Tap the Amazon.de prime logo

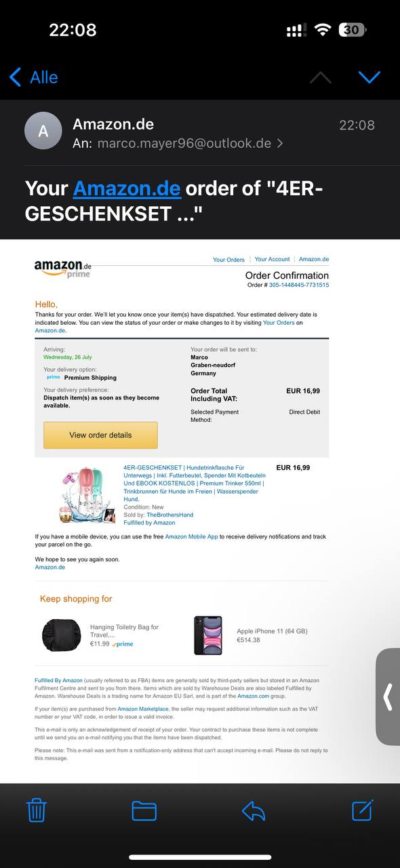click(x=63, y=267)
